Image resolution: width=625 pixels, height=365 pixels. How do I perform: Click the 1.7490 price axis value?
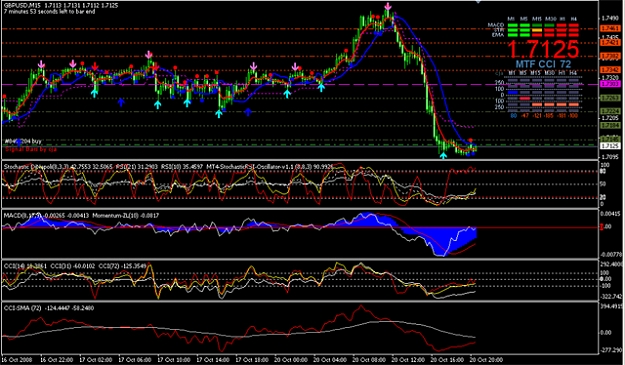pyautogui.click(x=611, y=18)
